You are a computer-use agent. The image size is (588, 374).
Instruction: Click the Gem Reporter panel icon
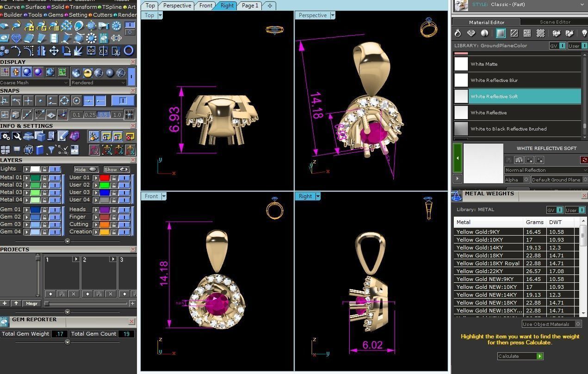point(4,322)
